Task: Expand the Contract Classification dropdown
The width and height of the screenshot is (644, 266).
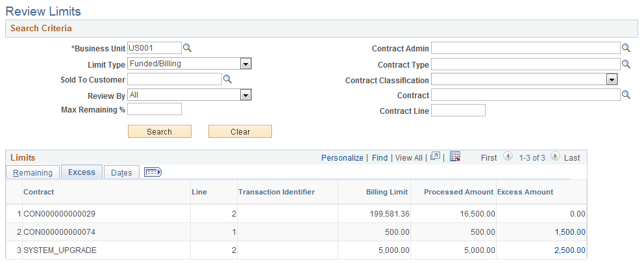Action: pyautogui.click(x=612, y=80)
